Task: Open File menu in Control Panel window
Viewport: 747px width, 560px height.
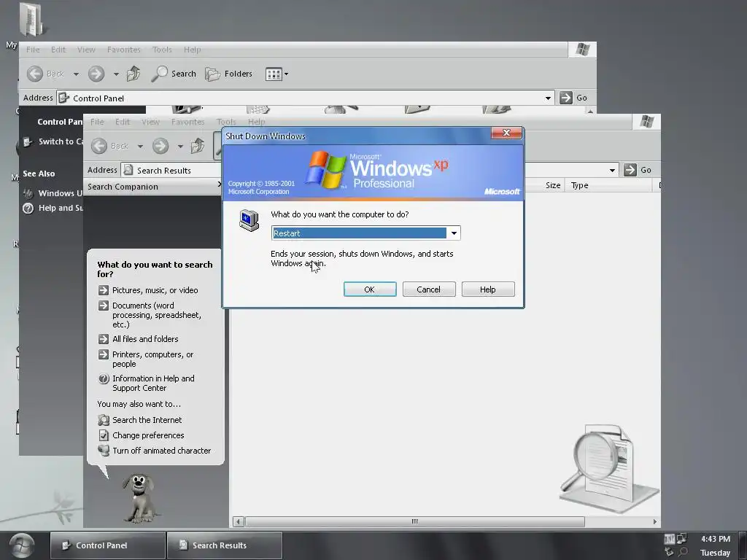Action: click(33, 50)
